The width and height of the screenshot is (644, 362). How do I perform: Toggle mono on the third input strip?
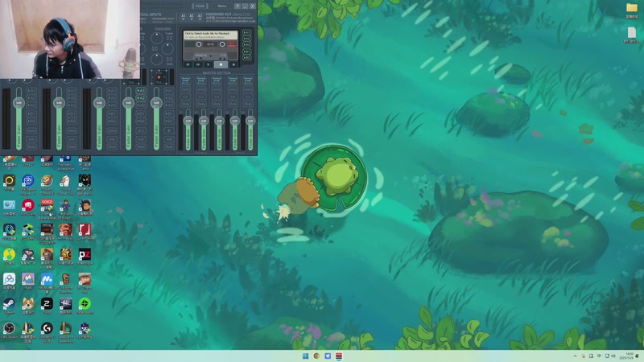pyautogui.click(x=112, y=131)
